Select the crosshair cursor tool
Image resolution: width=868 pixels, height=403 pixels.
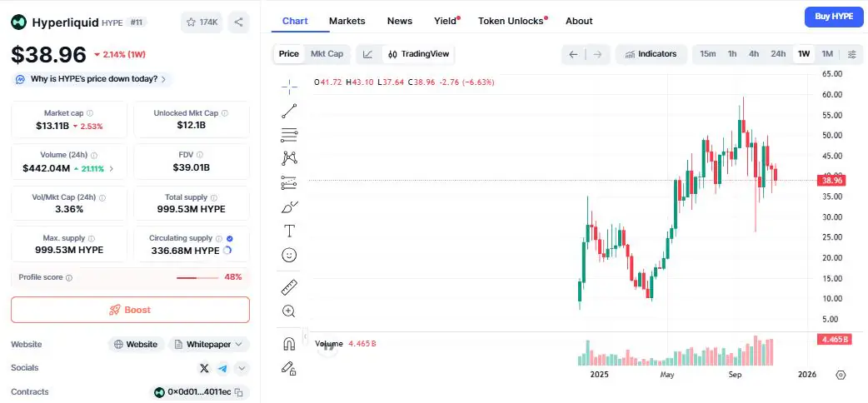pyautogui.click(x=289, y=85)
